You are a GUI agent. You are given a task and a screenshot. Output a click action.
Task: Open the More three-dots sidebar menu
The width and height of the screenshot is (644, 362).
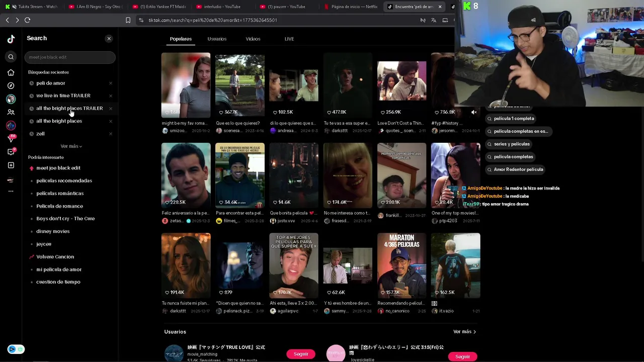11,191
